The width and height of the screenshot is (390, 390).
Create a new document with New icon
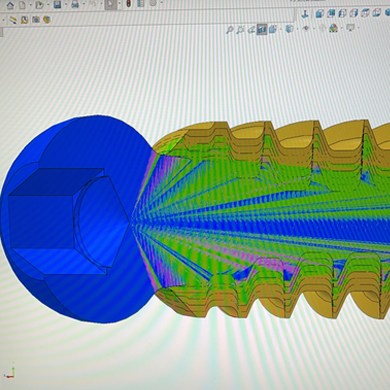[x=22, y=5]
